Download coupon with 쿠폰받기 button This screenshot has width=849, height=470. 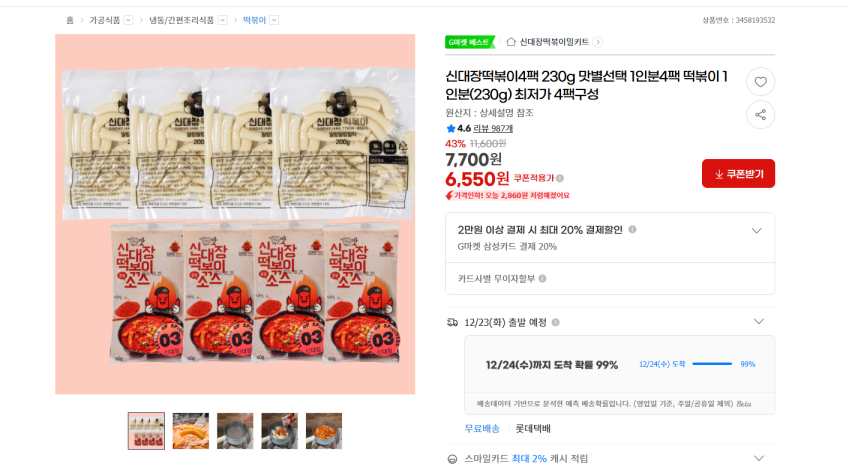[x=738, y=174]
